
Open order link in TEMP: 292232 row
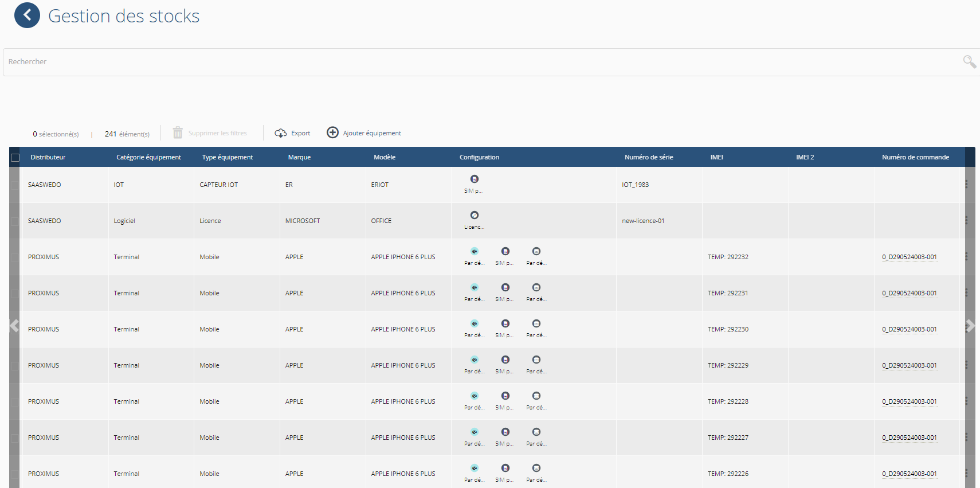[x=910, y=257]
